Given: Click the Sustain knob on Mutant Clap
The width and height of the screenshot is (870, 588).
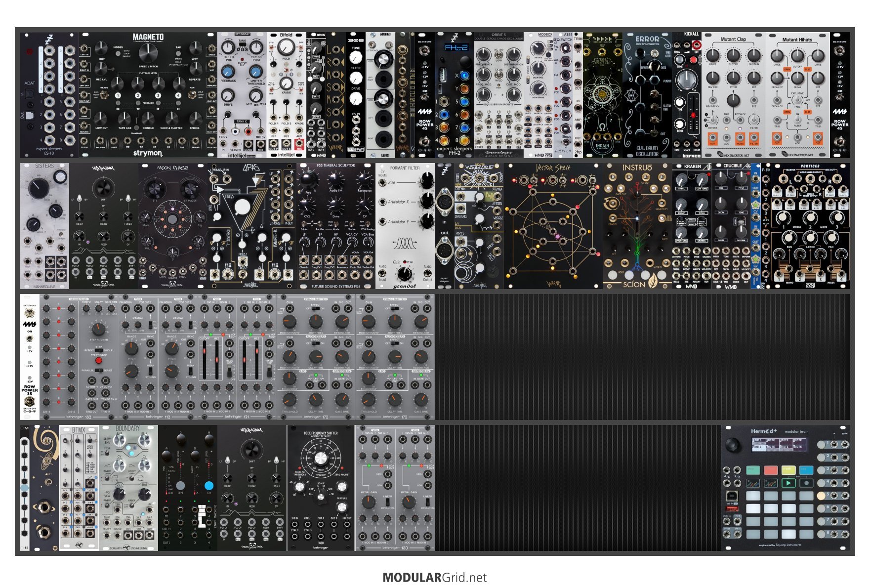Looking at the screenshot, I should [x=754, y=55].
